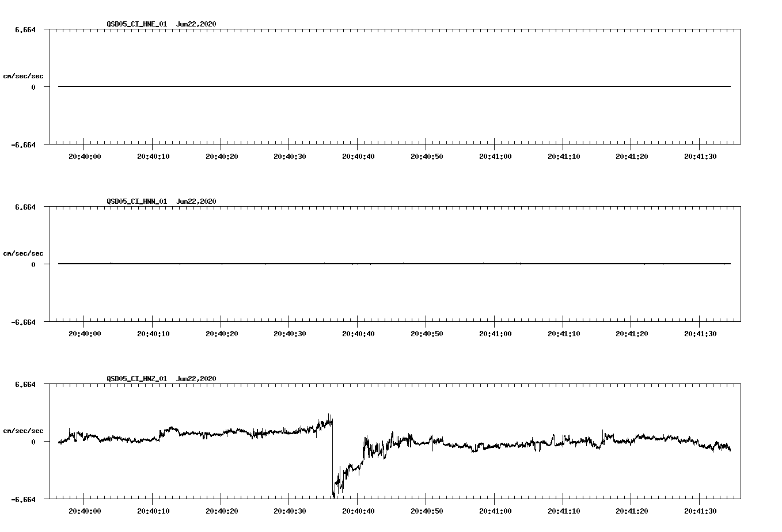Click the 20:40:20 time label under HNZ plot
Viewport: 782px width, 532px height.
tap(222, 511)
